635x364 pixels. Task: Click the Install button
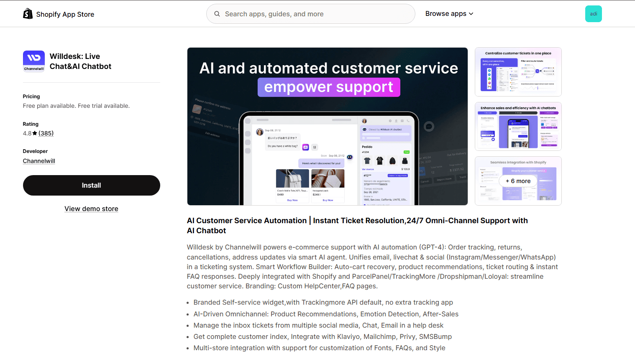pyautogui.click(x=92, y=185)
